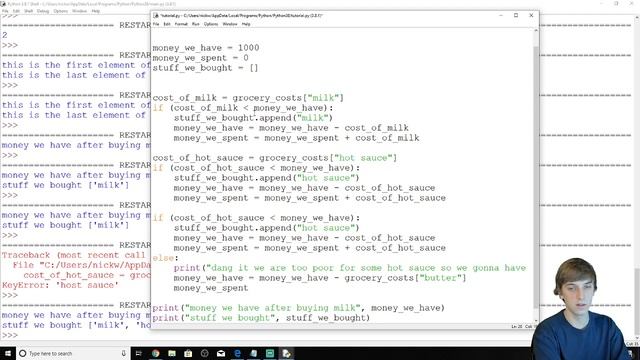Image resolution: width=640 pixels, height=360 pixels.
Task: Open Task View from the taskbar
Action: click(x=138, y=353)
